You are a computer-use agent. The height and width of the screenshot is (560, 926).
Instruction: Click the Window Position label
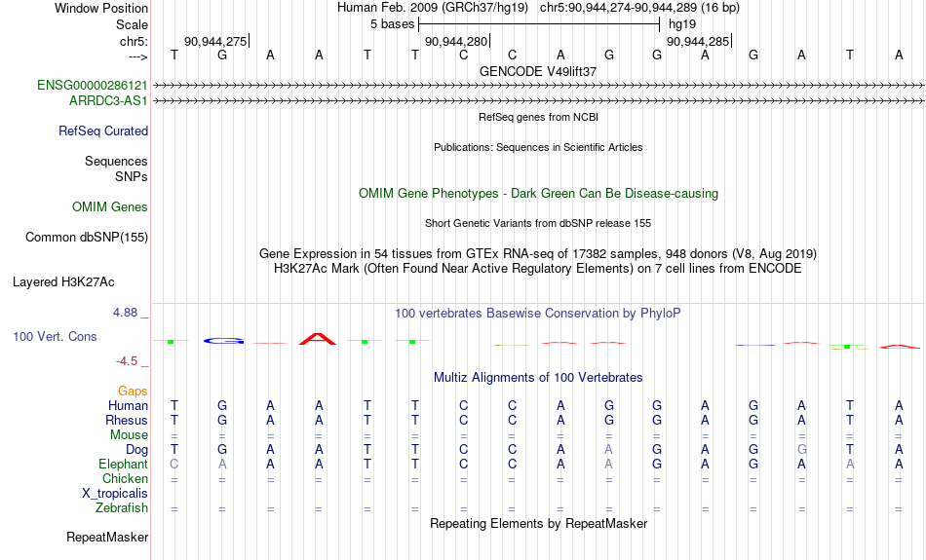click(x=101, y=8)
